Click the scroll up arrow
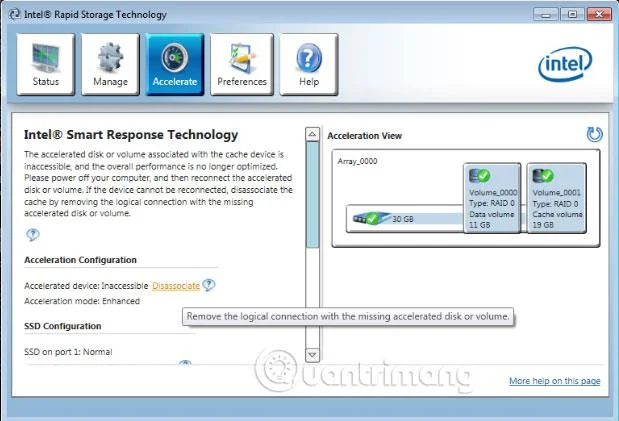619x421 pixels. tap(312, 134)
